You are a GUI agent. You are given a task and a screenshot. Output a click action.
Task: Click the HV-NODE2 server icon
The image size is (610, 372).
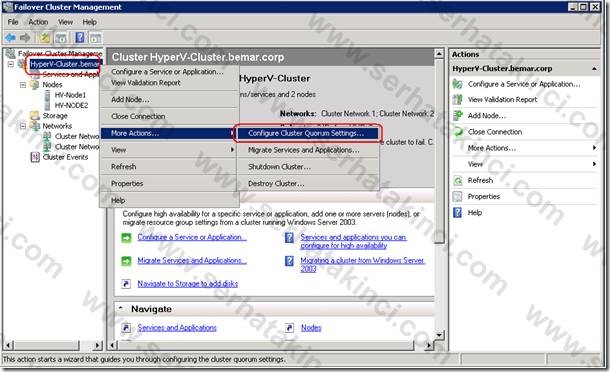click(x=47, y=105)
